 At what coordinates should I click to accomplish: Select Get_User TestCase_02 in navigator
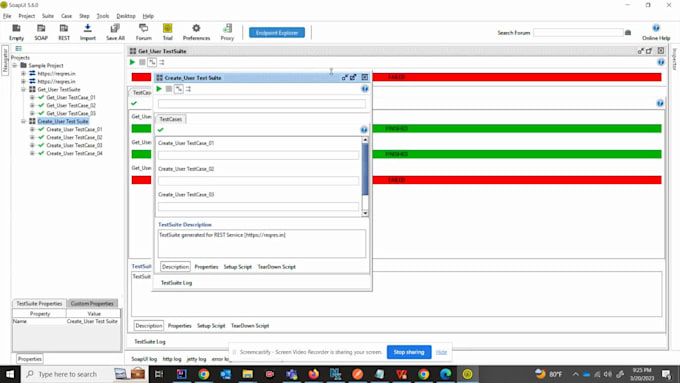click(x=71, y=105)
